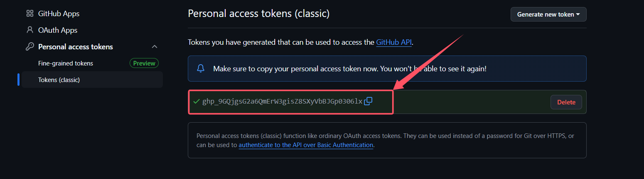Collapse the Personal access tokens chevron
644x179 pixels.
pyautogui.click(x=155, y=47)
